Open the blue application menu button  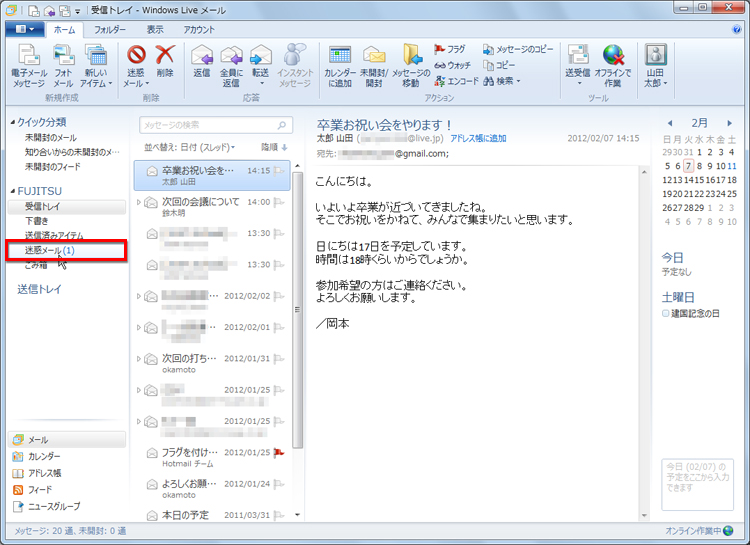coord(25,29)
